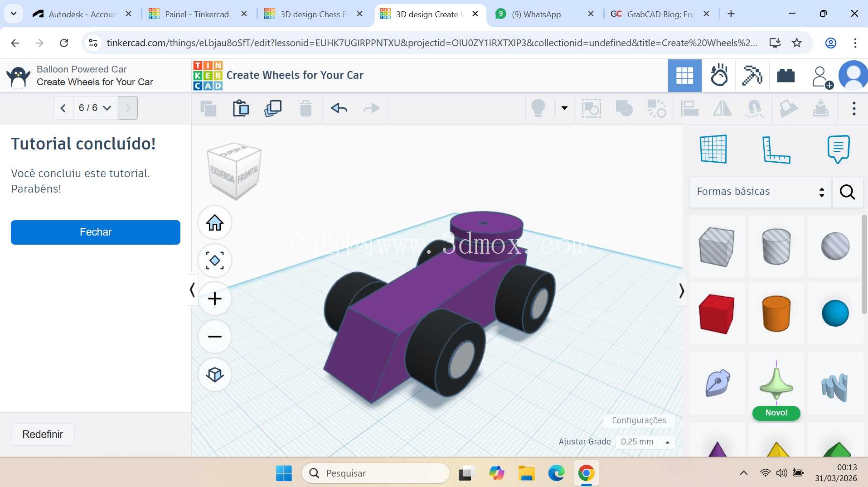
Task: Select the striped cylinder hole shape
Action: click(x=776, y=246)
